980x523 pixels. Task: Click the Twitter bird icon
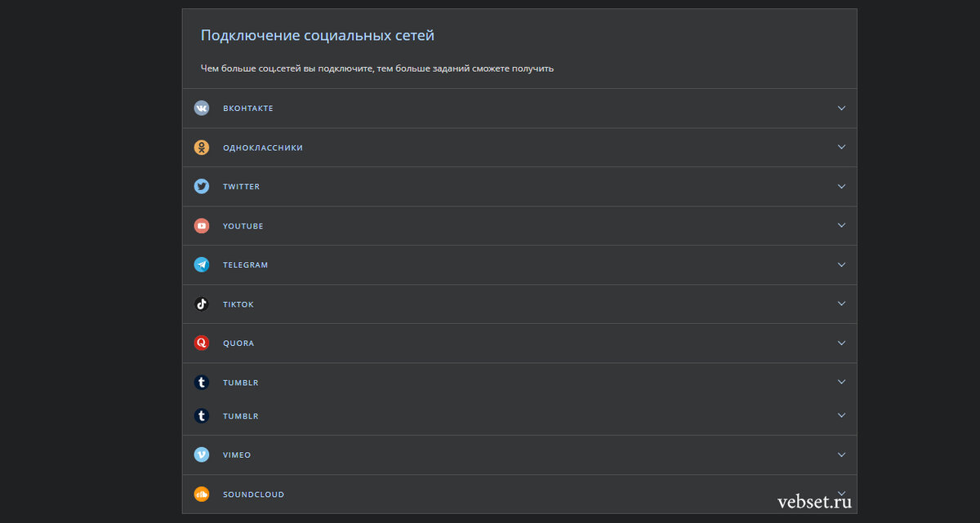tap(202, 186)
